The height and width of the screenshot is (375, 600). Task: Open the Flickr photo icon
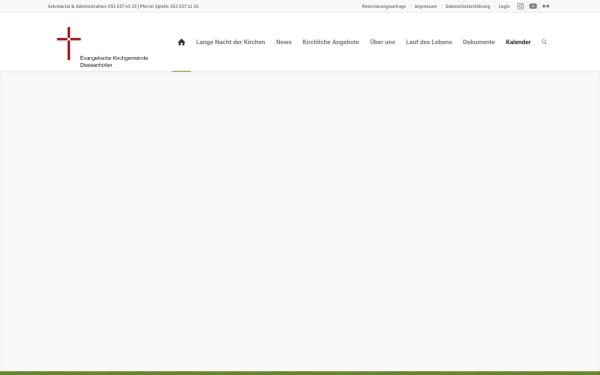click(x=546, y=6)
